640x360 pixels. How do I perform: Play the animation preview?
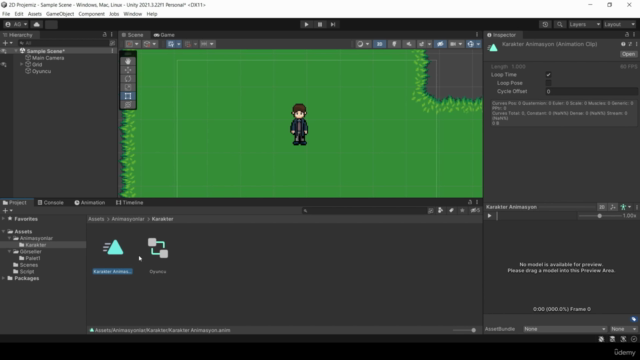tap(489, 216)
